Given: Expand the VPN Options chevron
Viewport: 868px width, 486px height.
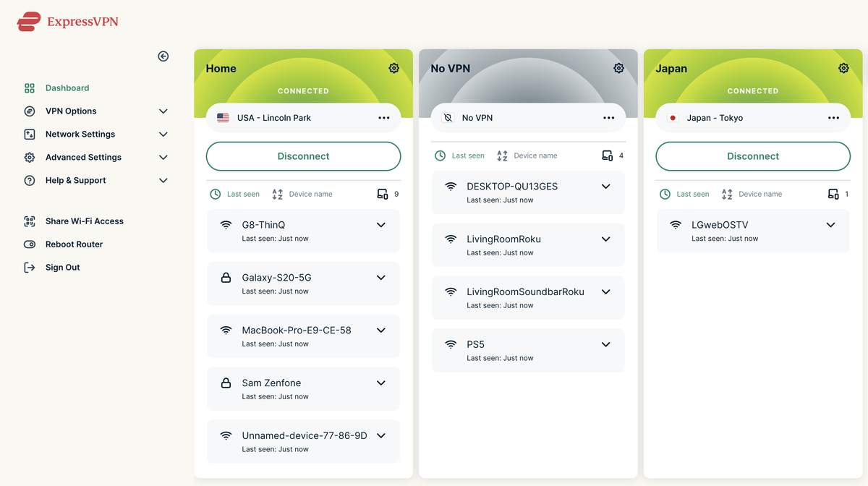Looking at the screenshot, I should click(163, 111).
